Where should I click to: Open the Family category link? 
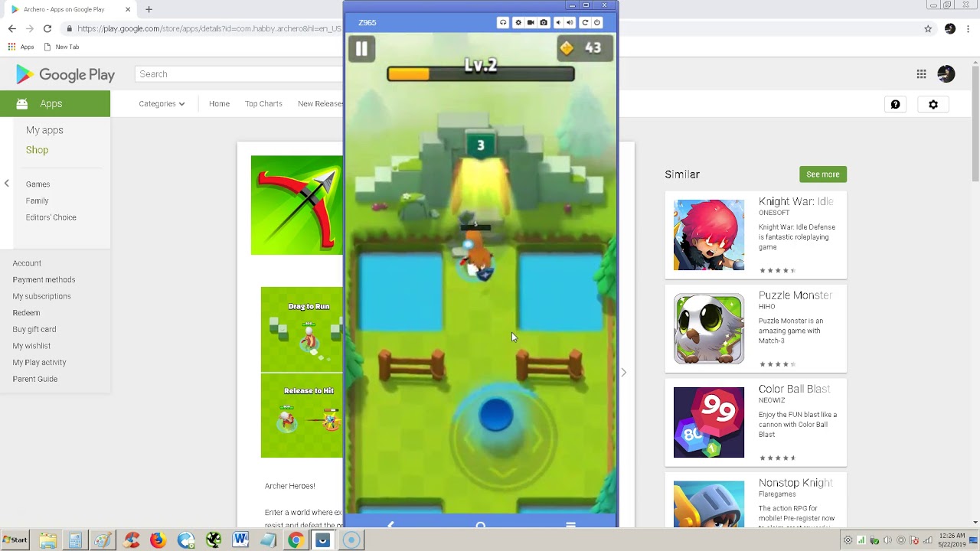click(37, 201)
